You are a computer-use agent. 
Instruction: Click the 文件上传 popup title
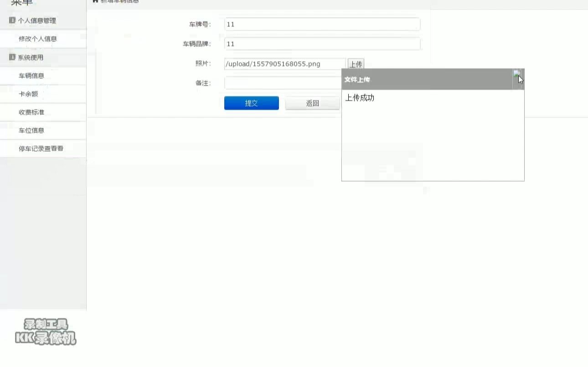357,80
